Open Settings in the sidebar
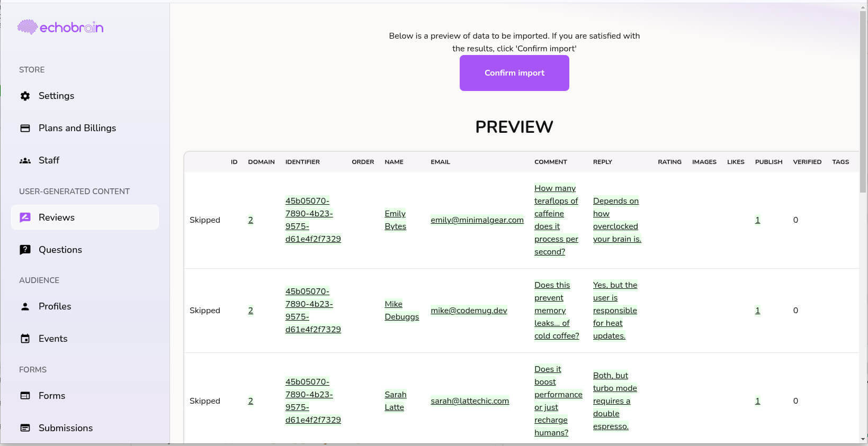Image resolution: width=868 pixels, height=446 pixels. click(x=85, y=96)
